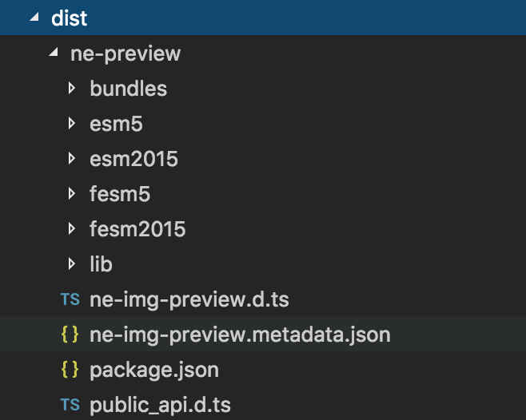This screenshot has height=420, width=526.
Task: Click the JSON braces icon for ne-img-preview.metadata.json
Action: [70, 335]
